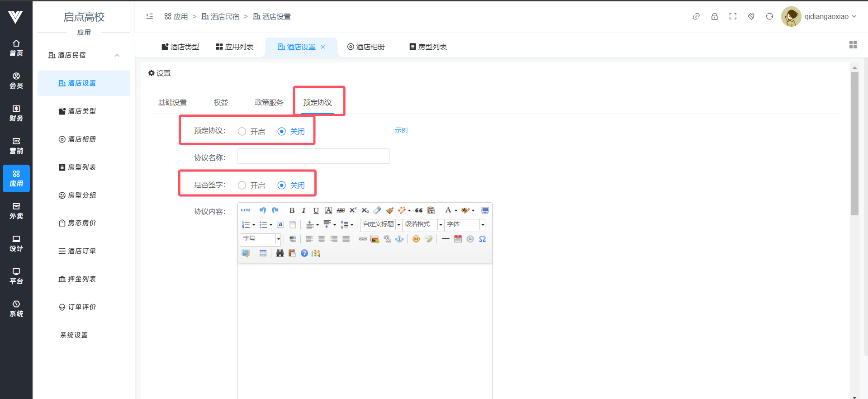Image resolution: width=868 pixels, height=399 pixels.
Task: Click the 示例 link
Action: coord(401,130)
